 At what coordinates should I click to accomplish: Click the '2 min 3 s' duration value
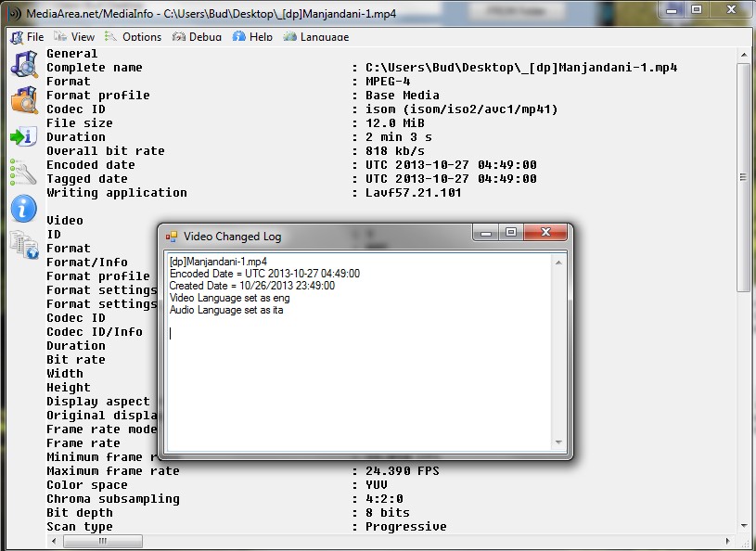399,137
